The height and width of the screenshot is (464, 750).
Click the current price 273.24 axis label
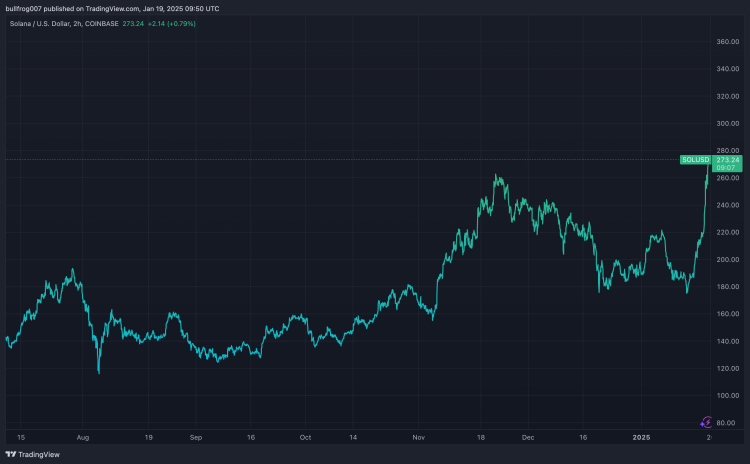coord(728,160)
